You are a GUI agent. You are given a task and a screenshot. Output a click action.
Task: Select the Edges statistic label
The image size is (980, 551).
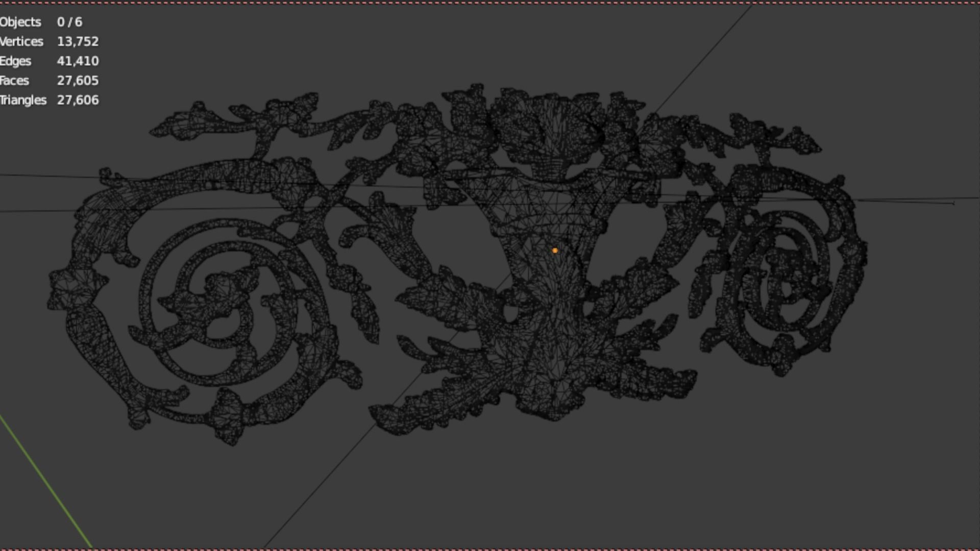(x=15, y=61)
